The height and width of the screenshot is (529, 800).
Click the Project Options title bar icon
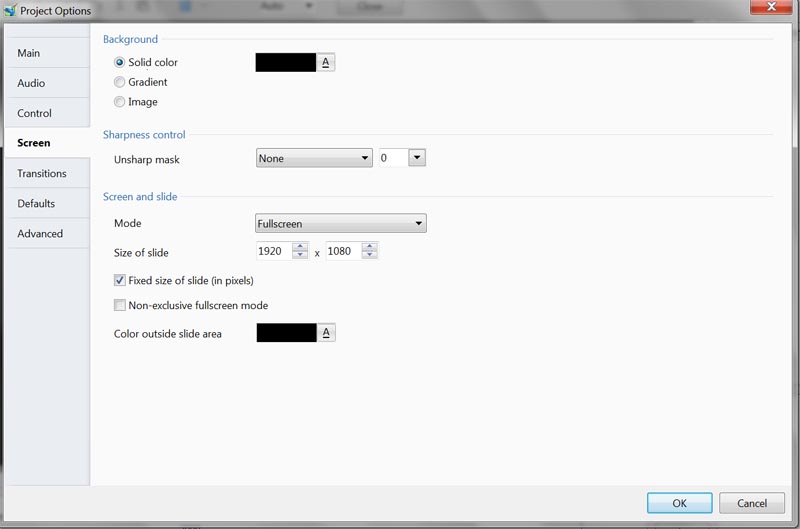pos(10,11)
